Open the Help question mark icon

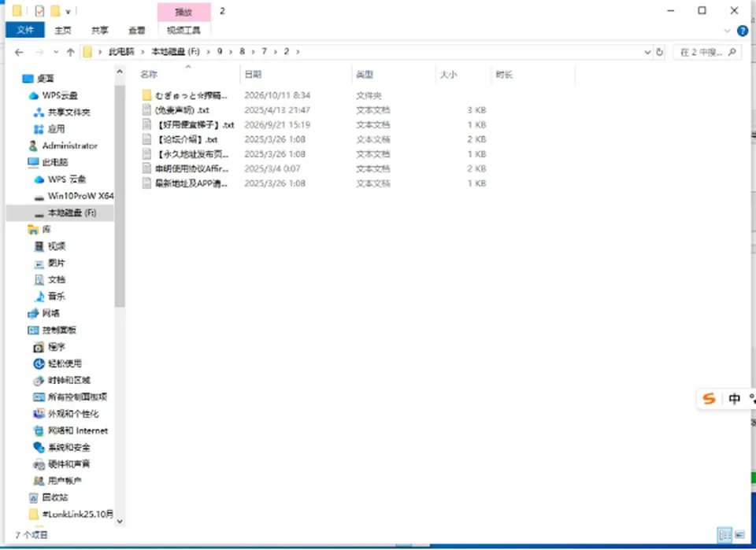pyautogui.click(x=743, y=31)
